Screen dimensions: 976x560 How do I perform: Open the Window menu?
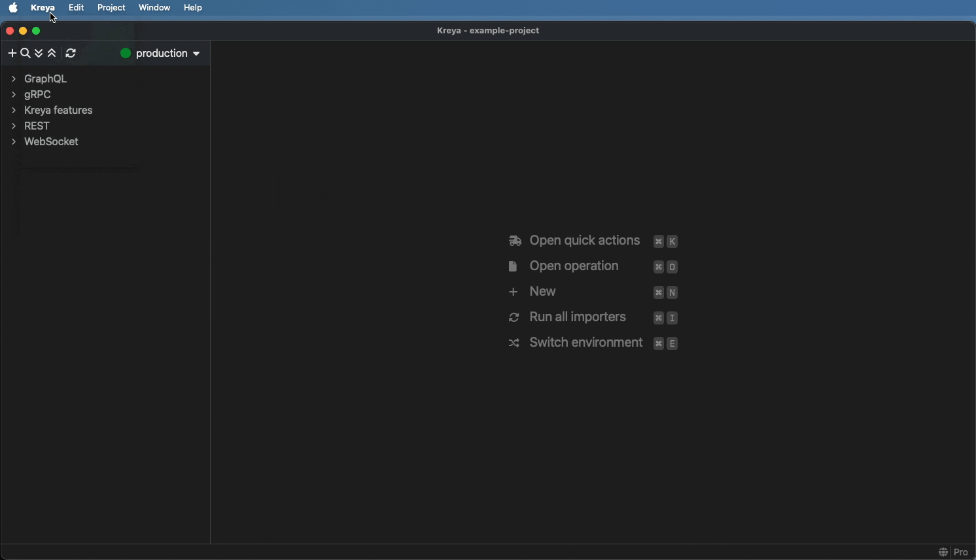(x=155, y=8)
